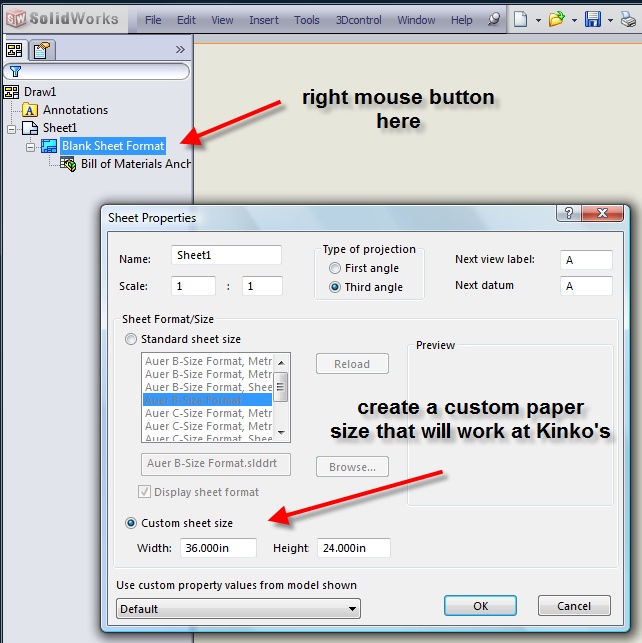
Task: Click the Next datum field
Action: coord(586,286)
